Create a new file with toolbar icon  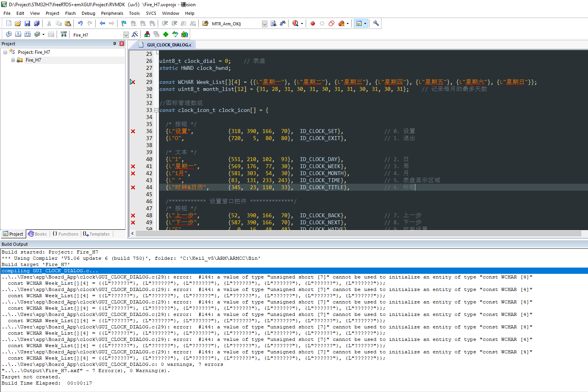click(9, 23)
